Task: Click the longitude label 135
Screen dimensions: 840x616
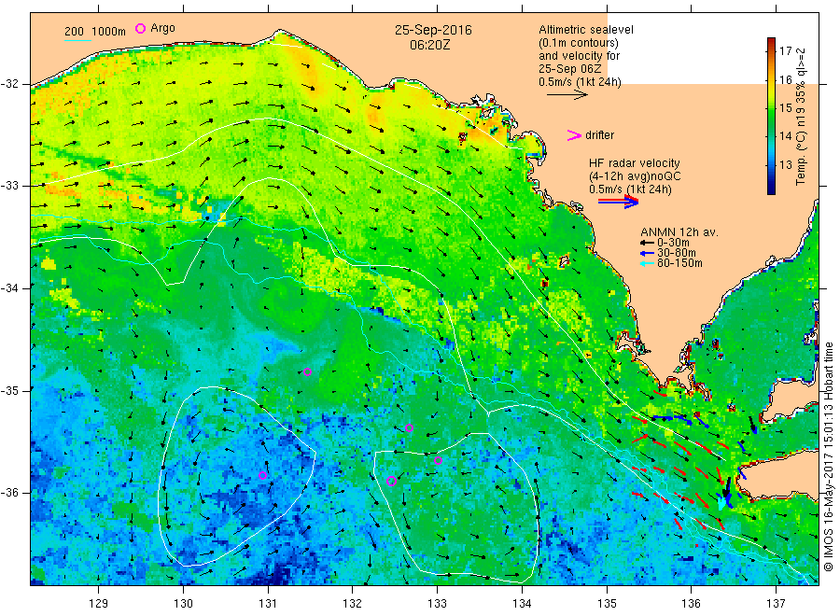Action: click(x=607, y=603)
